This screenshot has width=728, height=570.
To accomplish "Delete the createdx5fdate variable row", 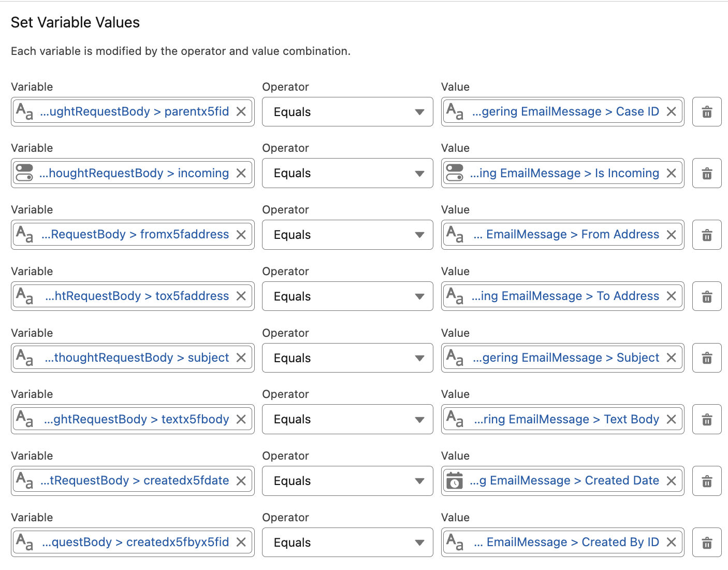I will pos(707,481).
